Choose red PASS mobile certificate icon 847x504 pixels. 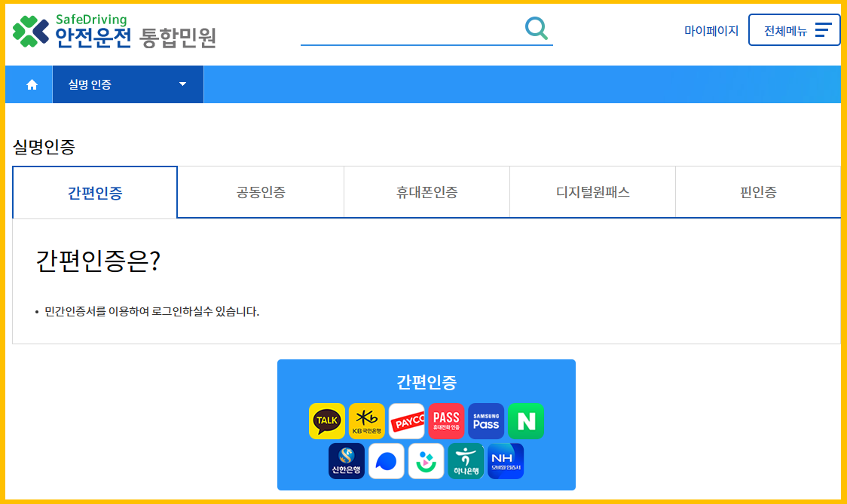(x=446, y=421)
